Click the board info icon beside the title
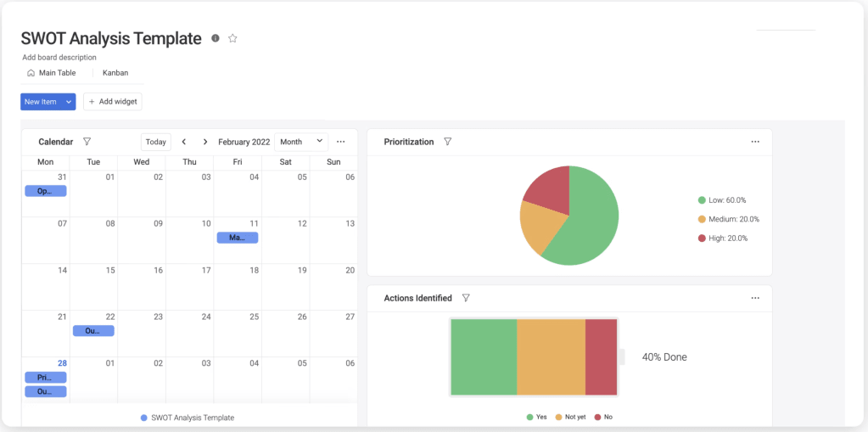Image resolution: width=868 pixels, height=432 pixels. 216,38
